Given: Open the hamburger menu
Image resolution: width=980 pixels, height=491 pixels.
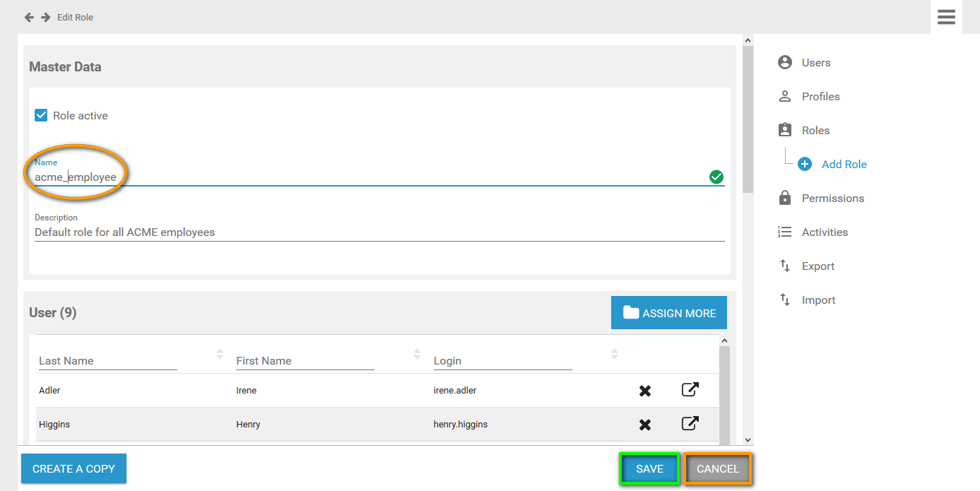Looking at the screenshot, I should pos(946,17).
